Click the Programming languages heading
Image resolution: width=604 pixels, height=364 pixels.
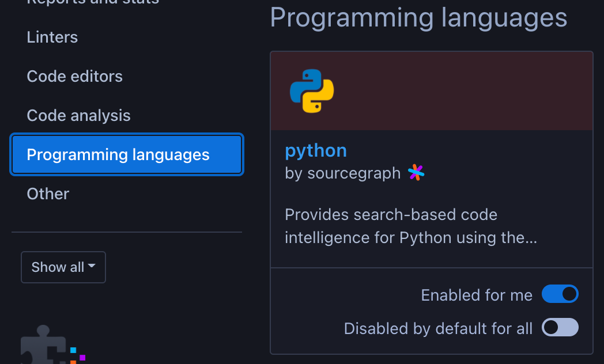(x=418, y=17)
